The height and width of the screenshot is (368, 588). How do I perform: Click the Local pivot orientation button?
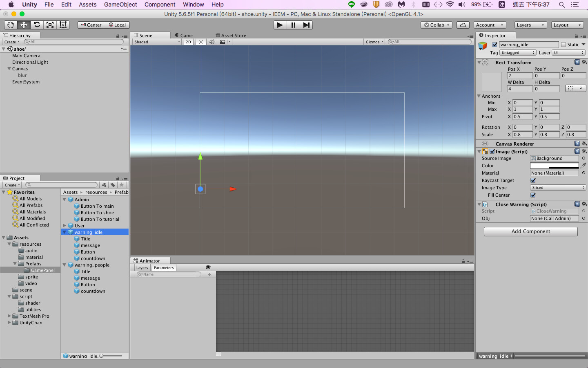pyautogui.click(x=117, y=25)
